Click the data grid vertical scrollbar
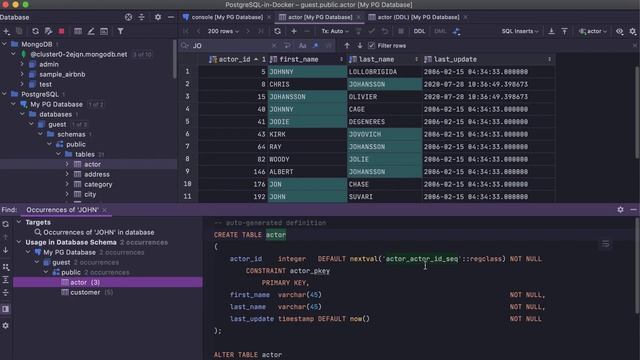The image size is (640, 360). tap(637, 112)
